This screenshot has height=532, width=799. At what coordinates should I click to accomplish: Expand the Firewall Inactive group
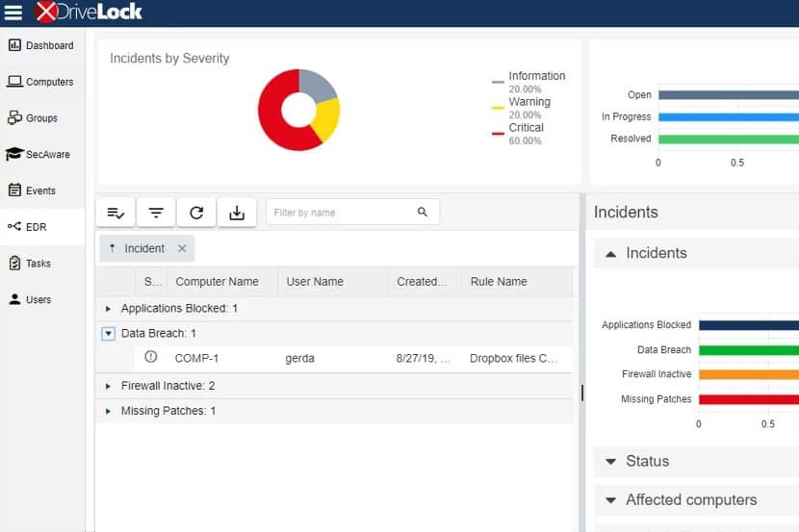[108, 387]
